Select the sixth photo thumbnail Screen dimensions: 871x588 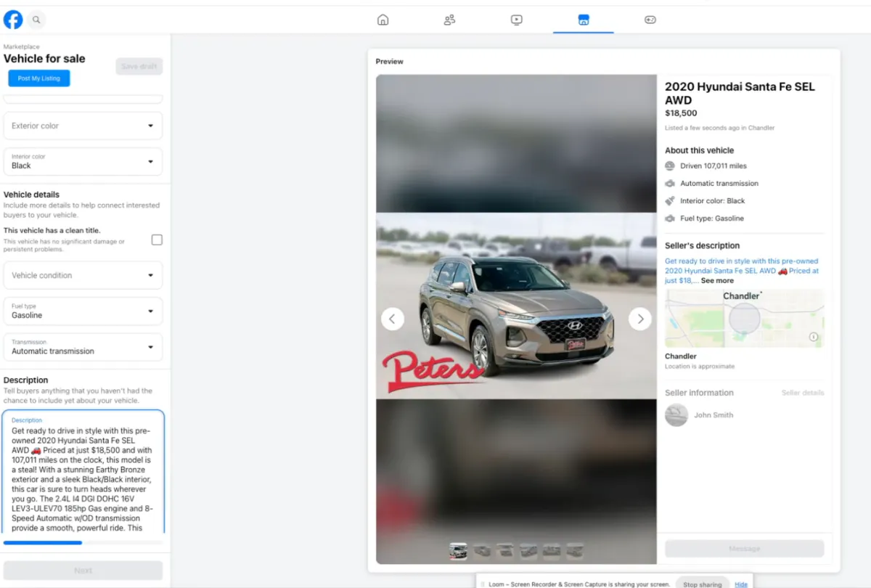574,551
